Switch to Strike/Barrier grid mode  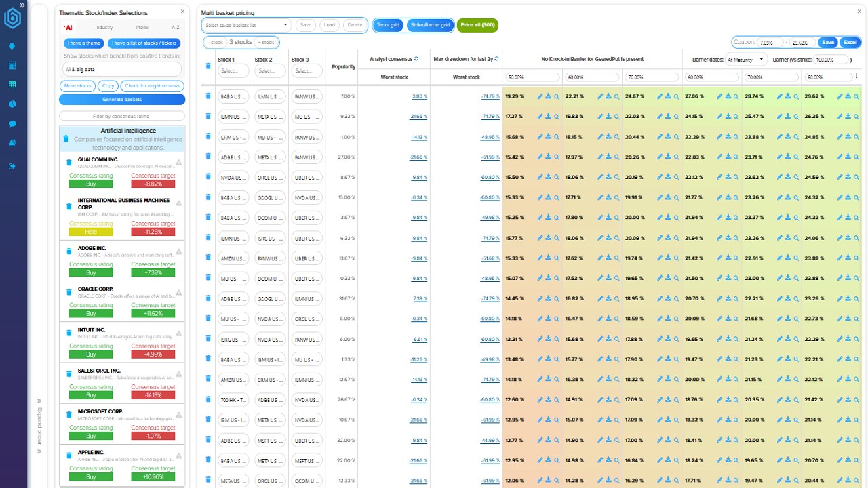coord(430,25)
